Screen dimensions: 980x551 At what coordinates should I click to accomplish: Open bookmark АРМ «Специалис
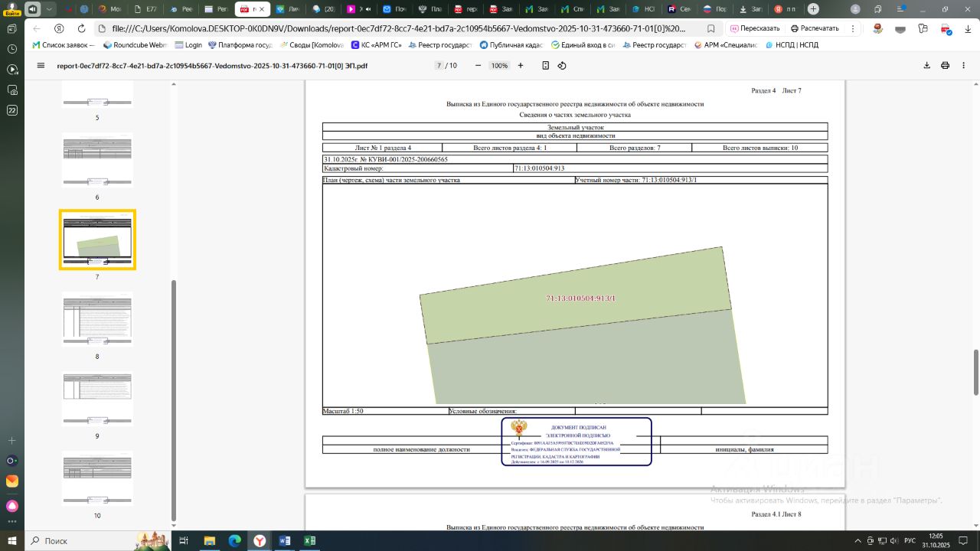726,45
